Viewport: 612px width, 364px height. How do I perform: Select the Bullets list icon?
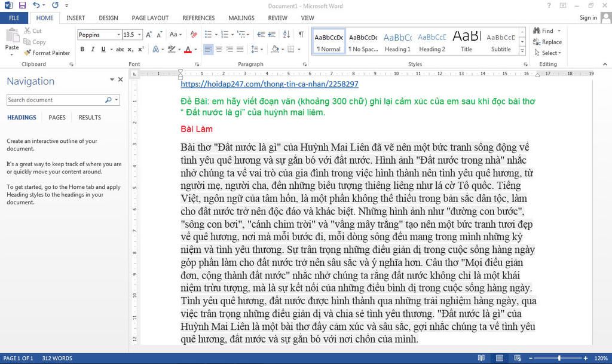click(x=208, y=35)
